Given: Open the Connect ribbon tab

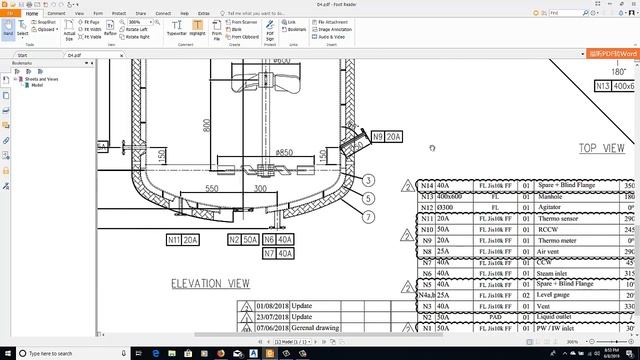Looking at the screenshot, I should point(163,13).
